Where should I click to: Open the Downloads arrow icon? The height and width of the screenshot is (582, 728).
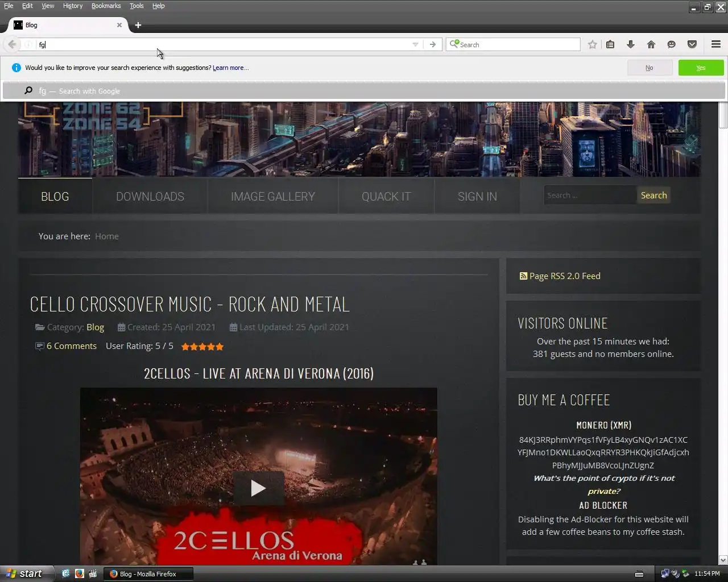(x=631, y=44)
